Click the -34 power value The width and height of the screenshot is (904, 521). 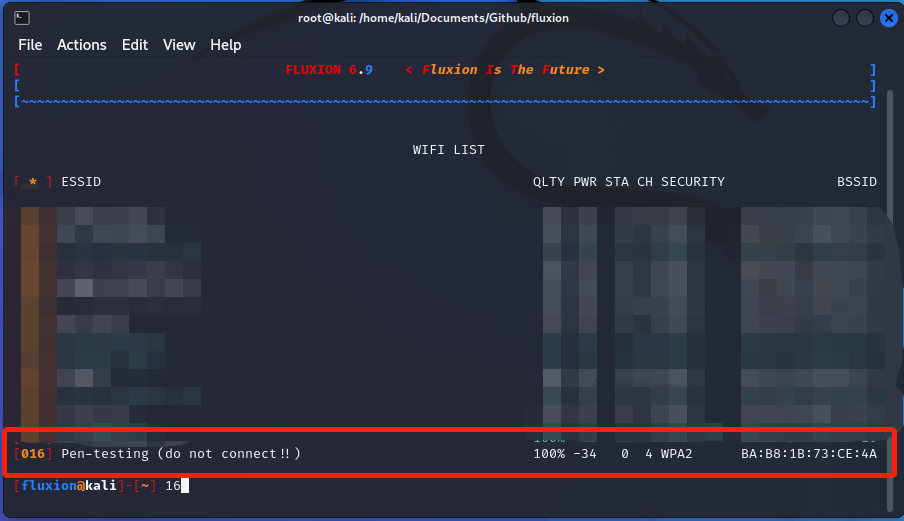[585, 454]
